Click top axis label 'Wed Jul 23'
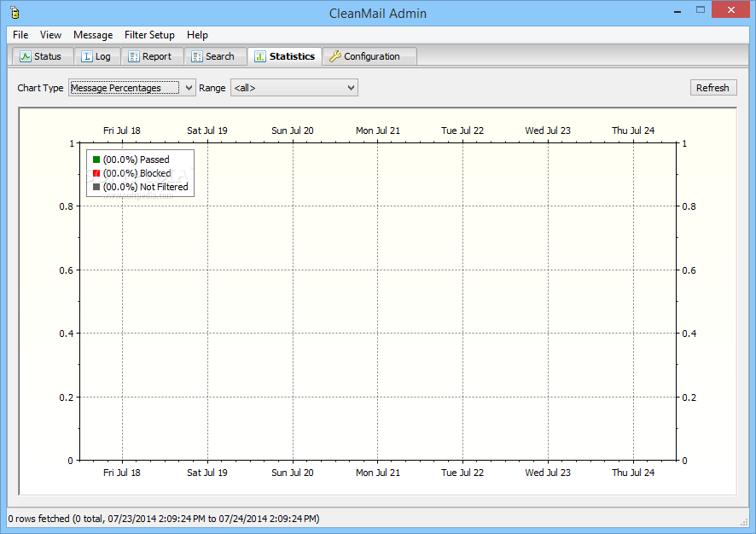756x534 pixels. click(x=548, y=131)
